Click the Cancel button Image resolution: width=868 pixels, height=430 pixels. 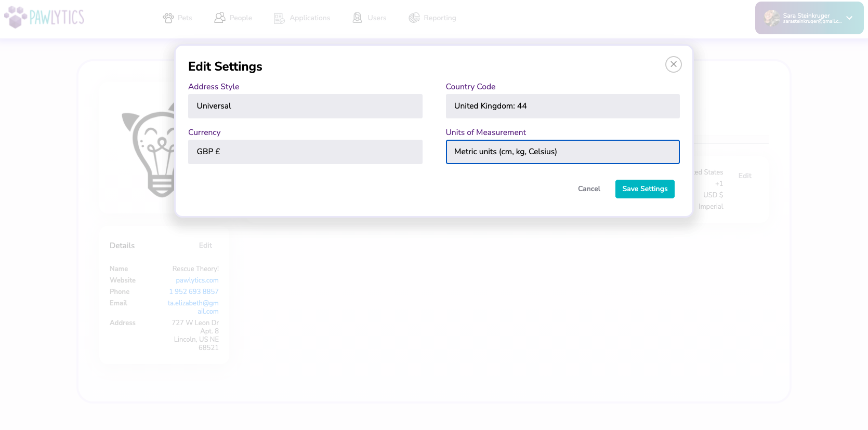tap(589, 189)
